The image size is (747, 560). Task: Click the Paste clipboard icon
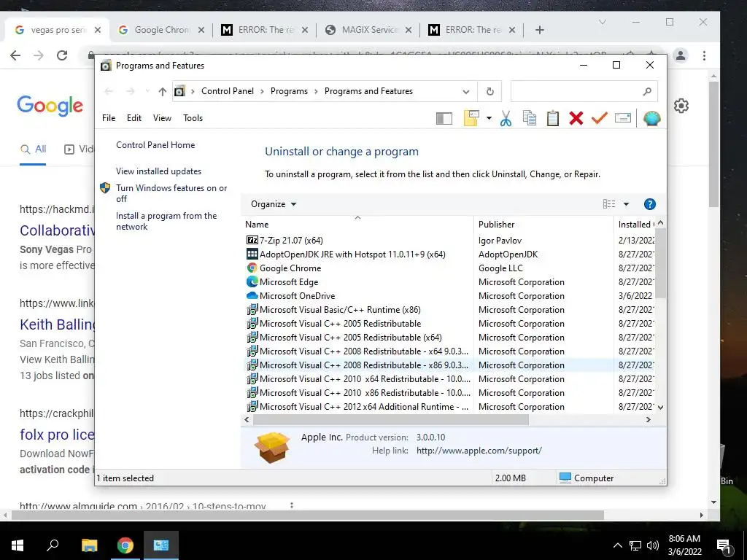(553, 118)
